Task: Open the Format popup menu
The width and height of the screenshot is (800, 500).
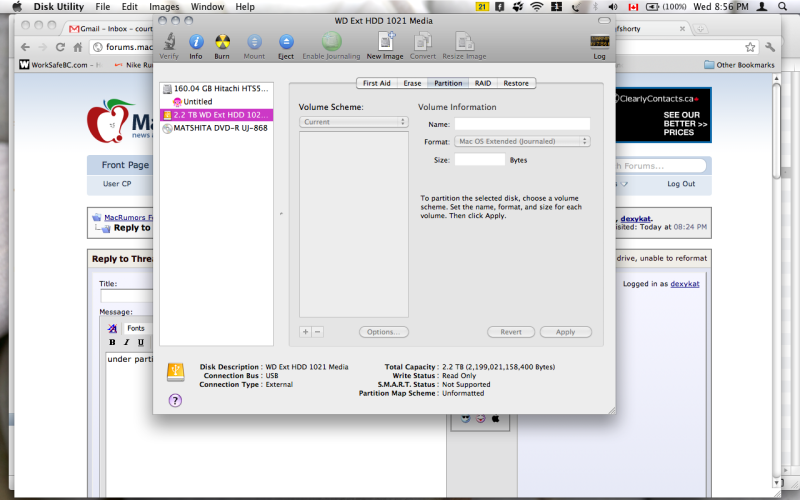Action: [x=522, y=141]
